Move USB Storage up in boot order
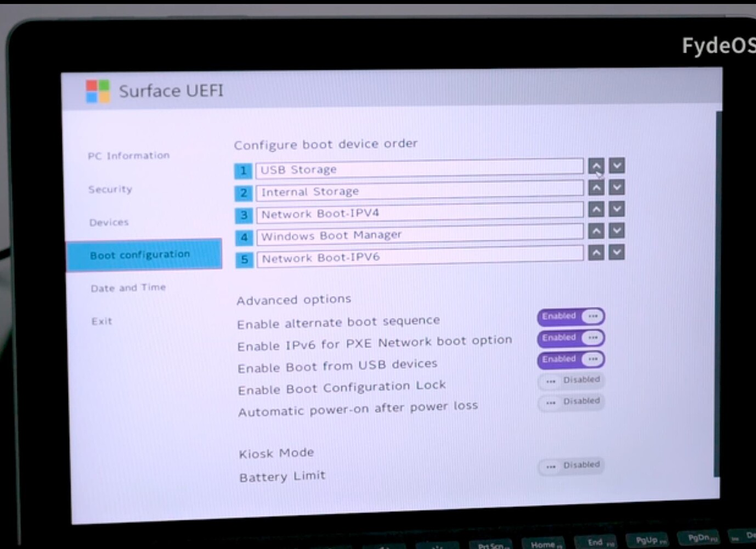This screenshot has width=756, height=549. (x=596, y=166)
